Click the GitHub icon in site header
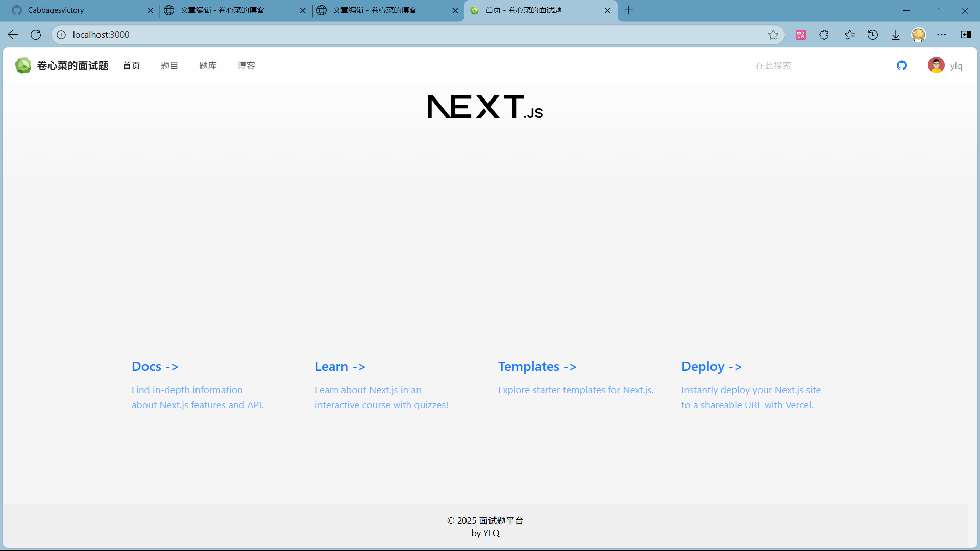 pos(902,65)
